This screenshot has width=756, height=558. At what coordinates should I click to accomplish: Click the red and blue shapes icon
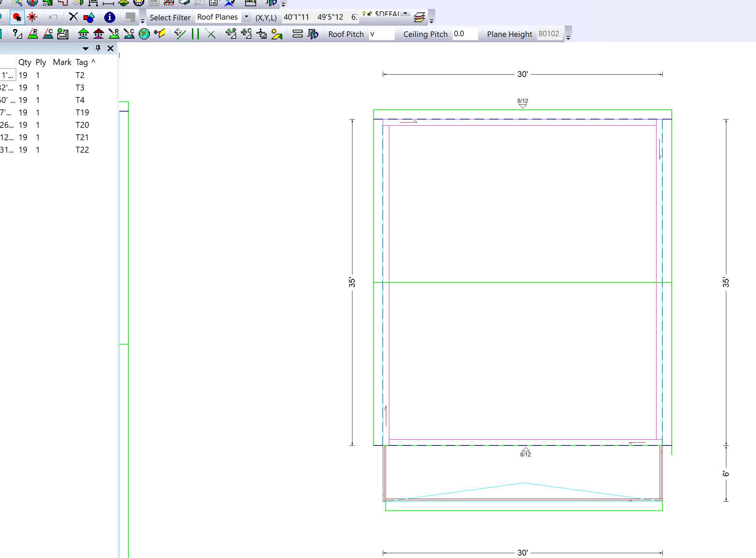pyautogui.click(x=89, y=17)
